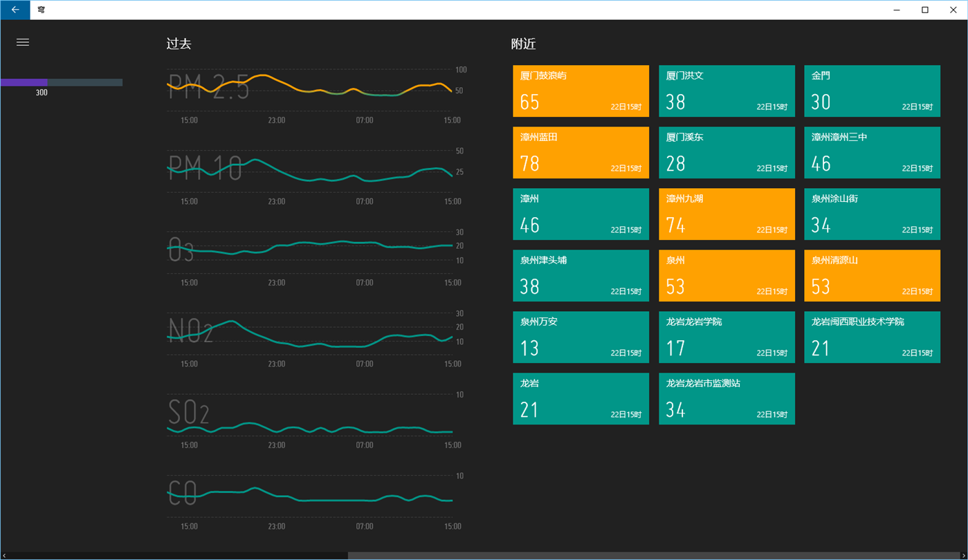The height and width of the screenshot is (560, 968).
Task: Open the 泉州清源山 station tile
Action: click(872, 276)
